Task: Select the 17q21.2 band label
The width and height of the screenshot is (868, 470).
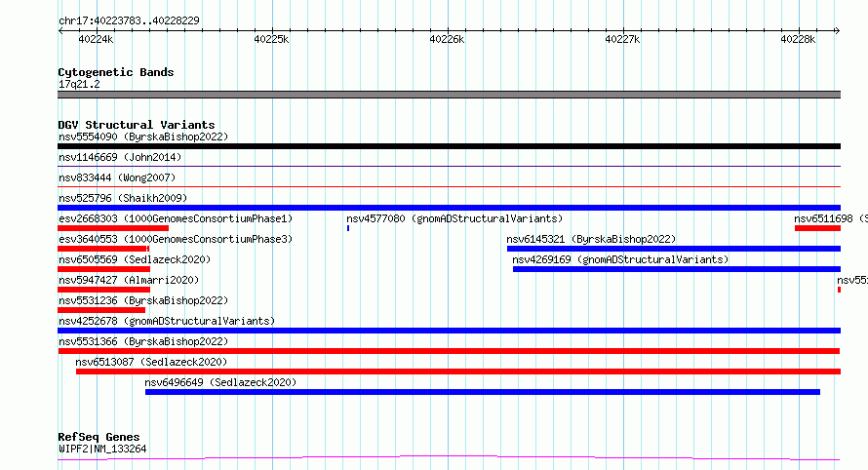Action: [x=79, y=84]
